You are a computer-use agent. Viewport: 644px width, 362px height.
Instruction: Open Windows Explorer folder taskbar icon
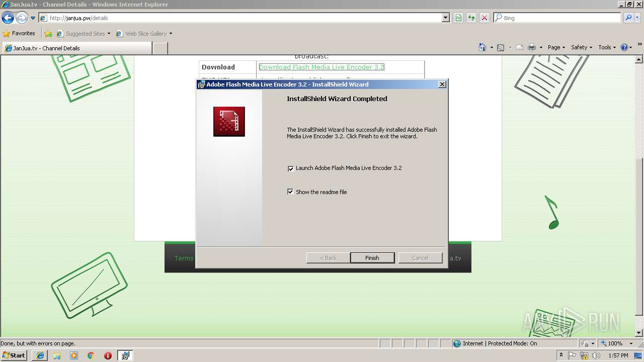pyautogui.click(x=57, y=355)
